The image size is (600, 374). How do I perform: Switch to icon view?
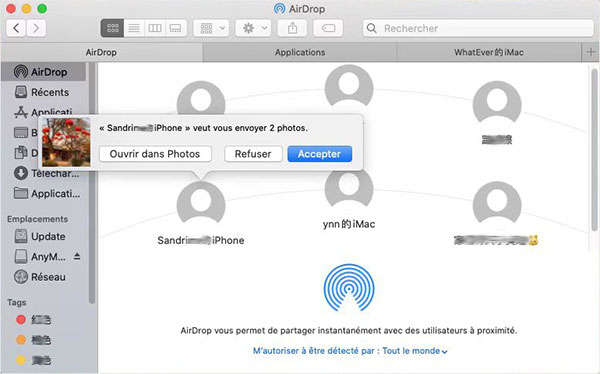click(x=112, y=28)
